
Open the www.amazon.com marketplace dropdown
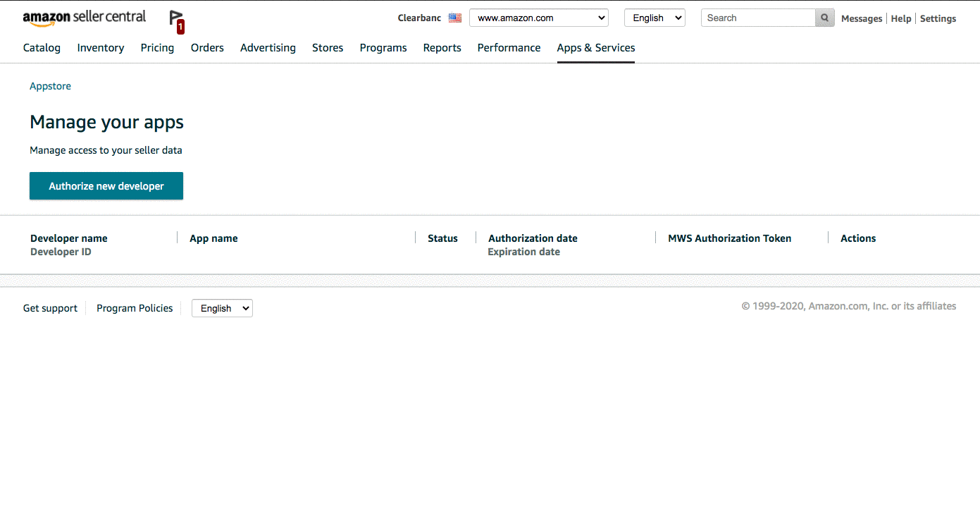click(539, 18)
